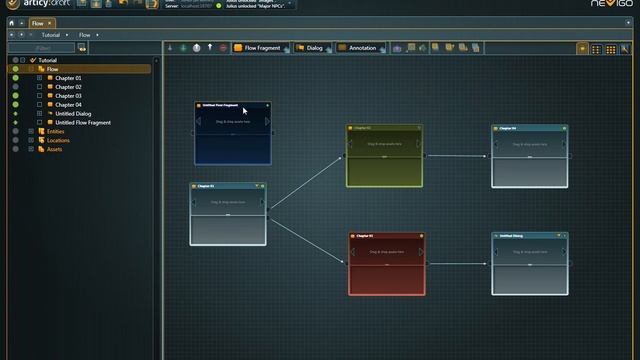Toggle the gray status dot for Locations
Viewport: 640px width, 360px height.
click(x=16, y=140)
